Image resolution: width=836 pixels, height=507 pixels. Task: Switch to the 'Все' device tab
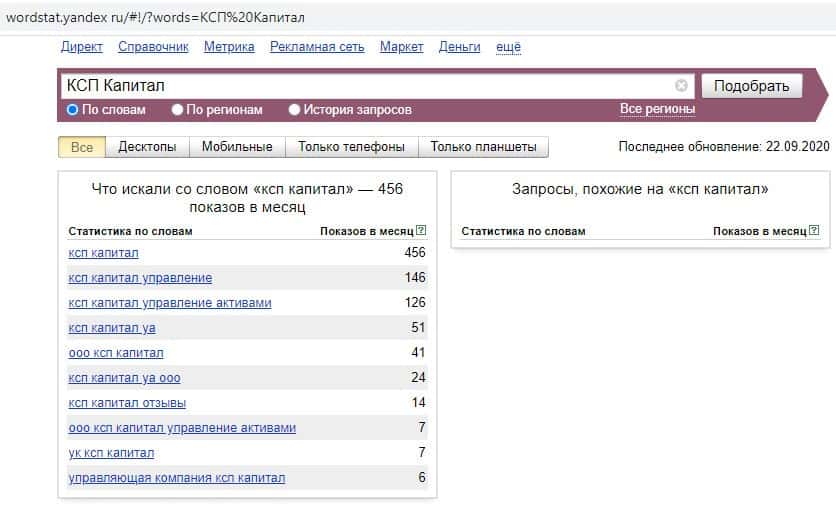tap(82, 147)
